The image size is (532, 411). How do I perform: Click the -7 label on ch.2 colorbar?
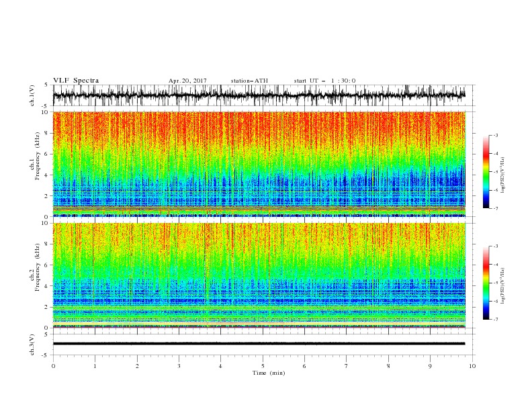click(x=495, y=320)
